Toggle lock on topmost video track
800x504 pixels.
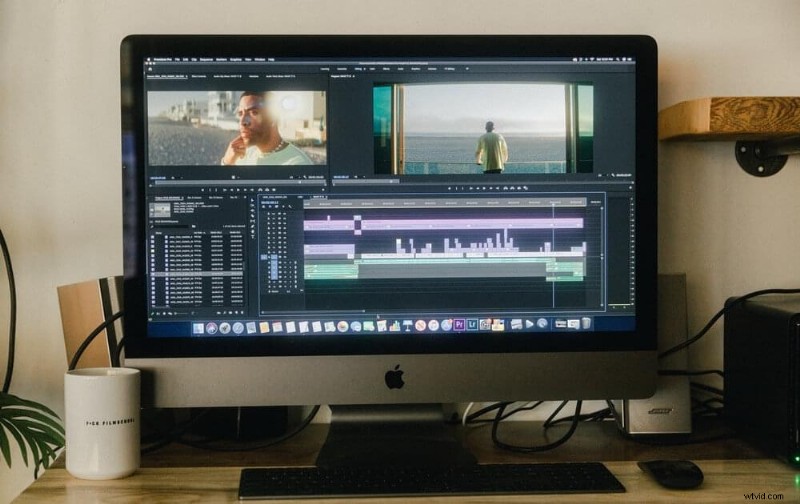click(269, 214)
